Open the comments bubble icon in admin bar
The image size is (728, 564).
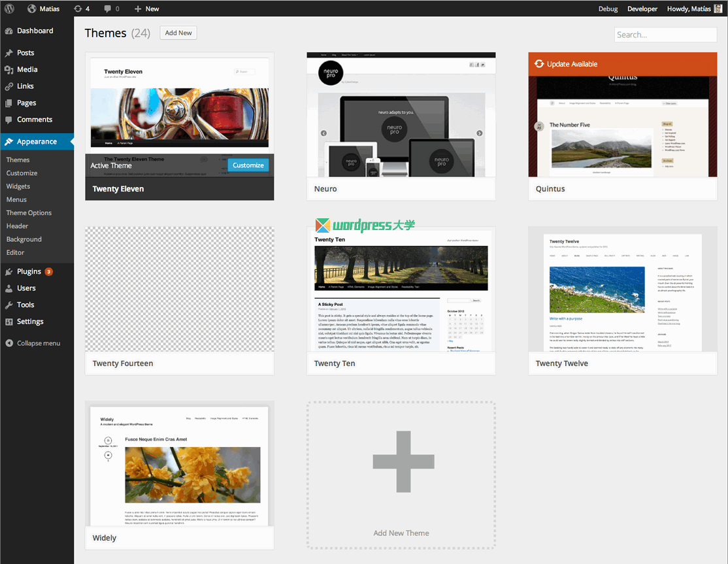click(108, 8)
